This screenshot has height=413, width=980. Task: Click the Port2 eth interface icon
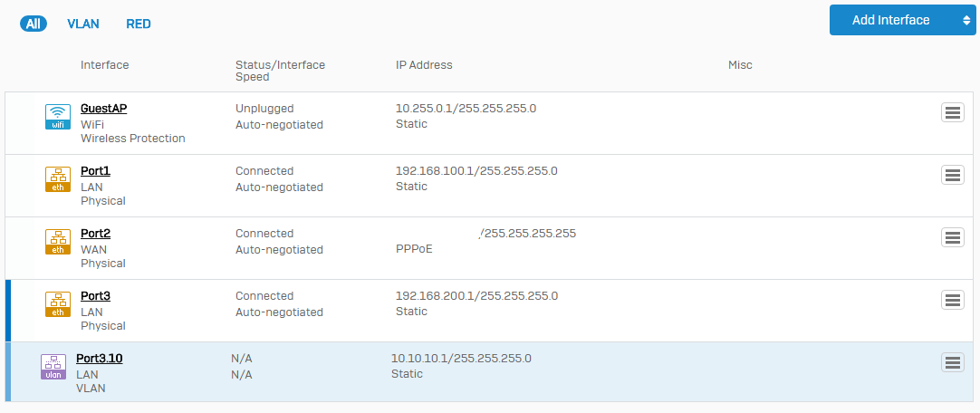[57, 242]
